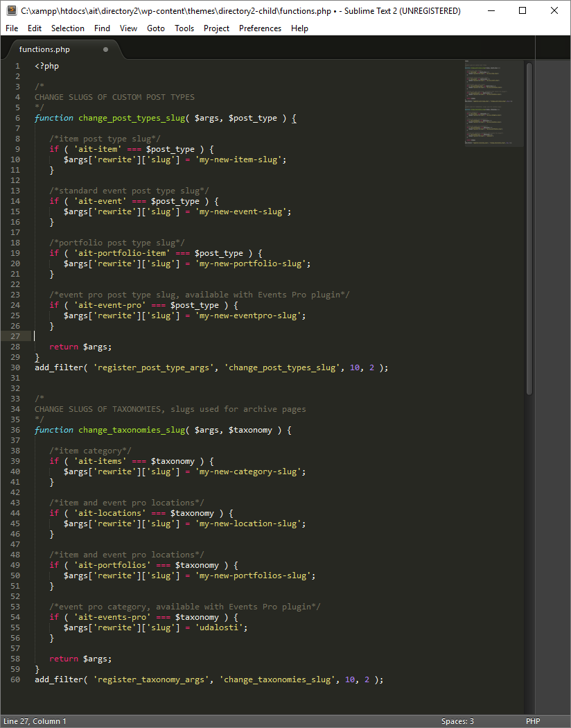This screenshot has height=728, width=571.
Task: Click the 'ait-items' string
Action: coord(100,461)
